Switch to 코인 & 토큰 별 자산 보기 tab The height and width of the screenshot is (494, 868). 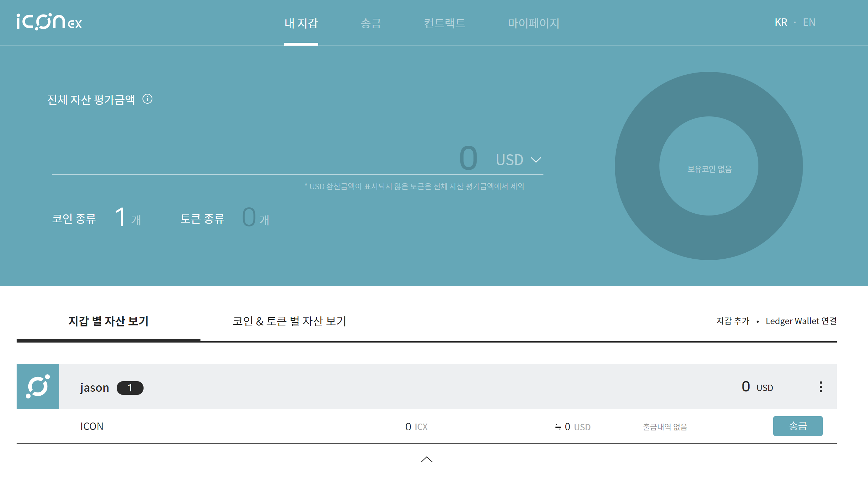(x=289, y=321)
